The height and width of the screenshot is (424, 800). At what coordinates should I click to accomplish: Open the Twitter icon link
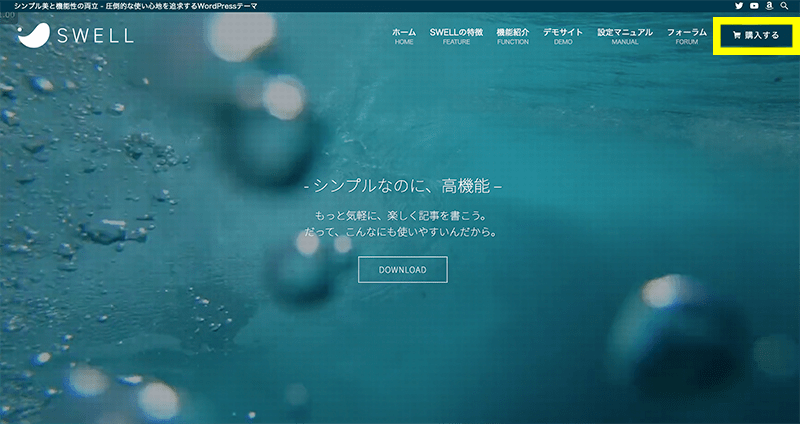tap(739, 6)
